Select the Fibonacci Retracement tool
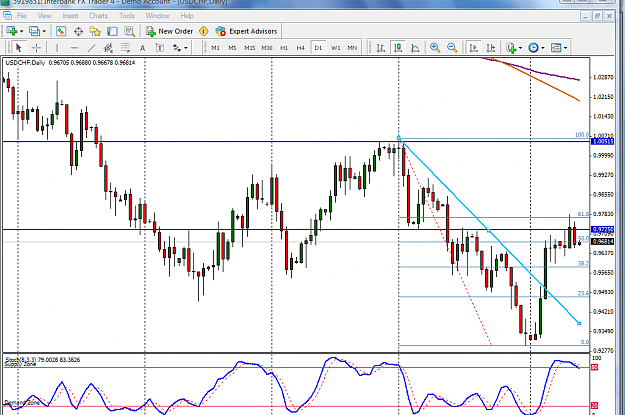Screen dimensions: 625x415 126,48
